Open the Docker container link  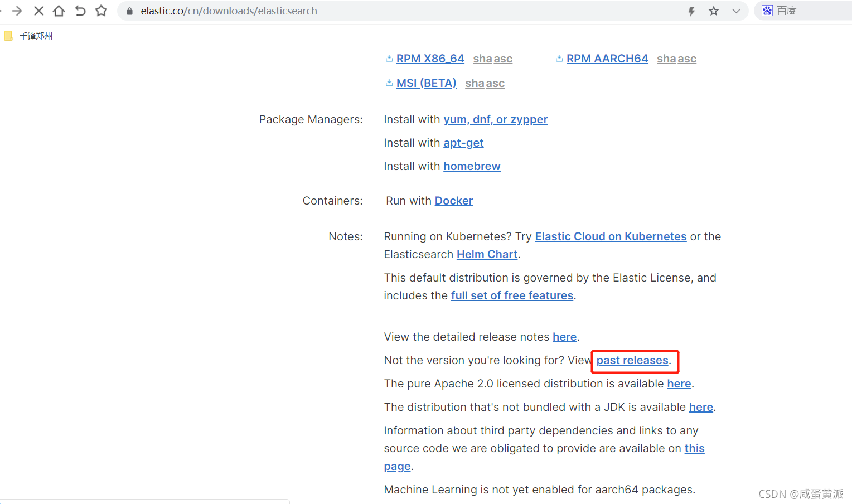[x=453, y=201]
